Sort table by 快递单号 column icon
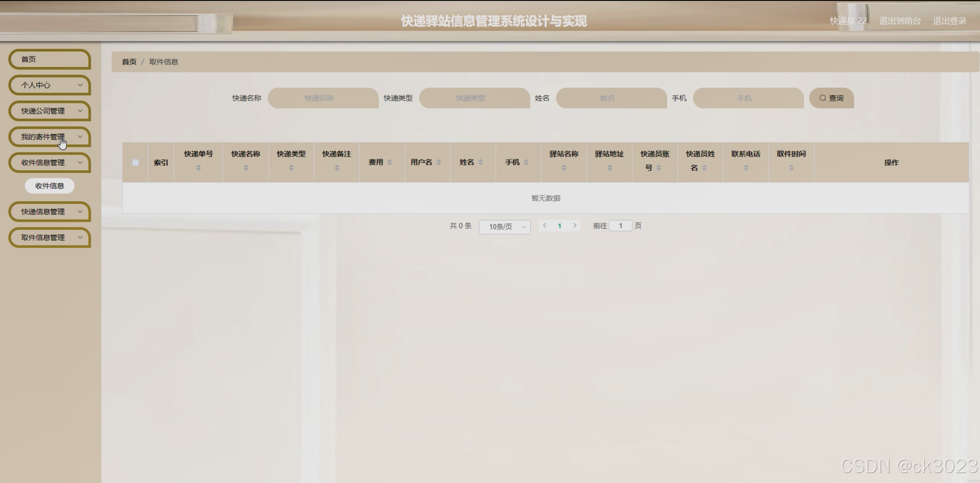The image size is (980, 483). point(198,168)
